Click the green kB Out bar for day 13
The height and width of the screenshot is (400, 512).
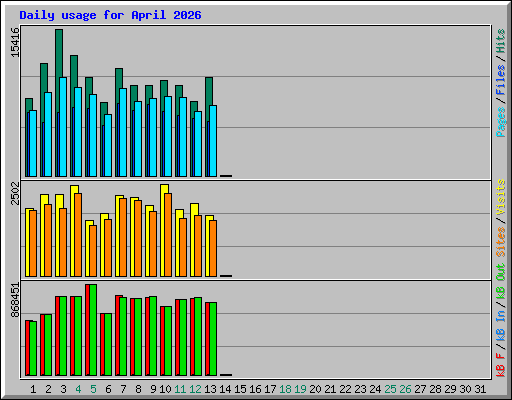[x=213, y=339]
